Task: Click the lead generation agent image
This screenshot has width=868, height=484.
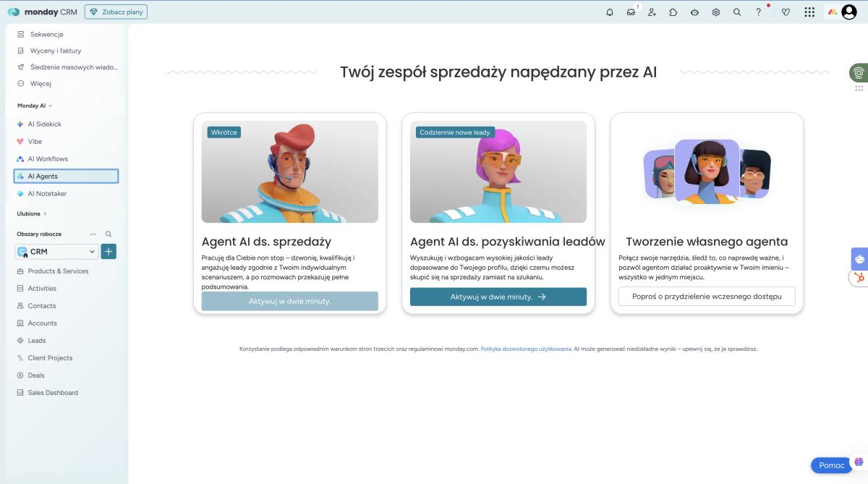Action: pyautogui.click(x=498, y=171)
